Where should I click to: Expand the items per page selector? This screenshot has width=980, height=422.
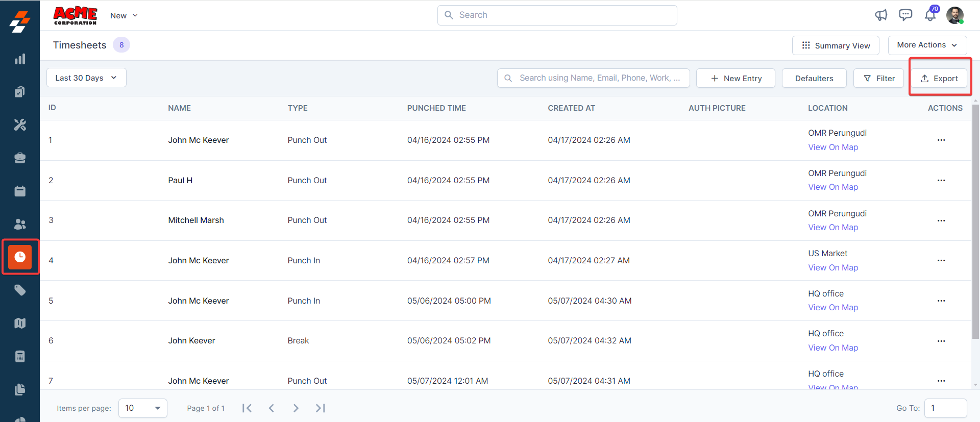143,408
